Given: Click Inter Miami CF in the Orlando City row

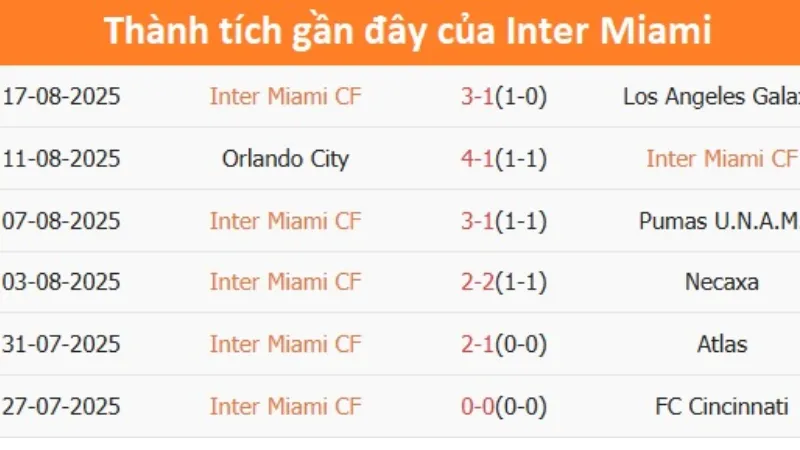Looking at the screenshot, I should pos(722,159).
